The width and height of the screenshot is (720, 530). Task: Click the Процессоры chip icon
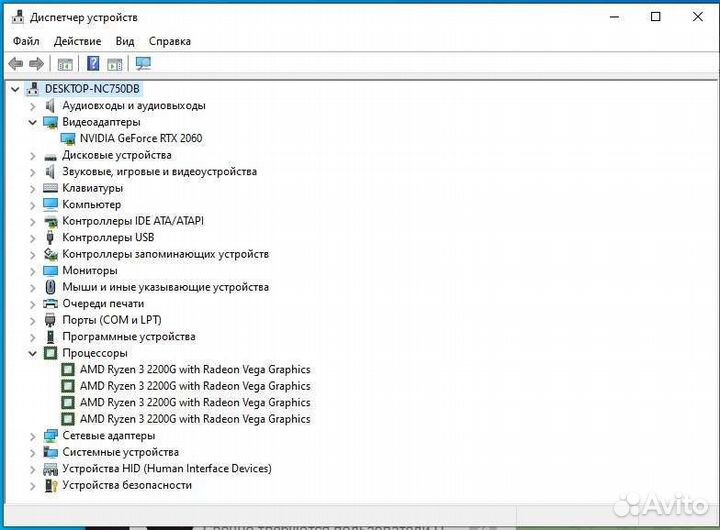tap(50, 353)
